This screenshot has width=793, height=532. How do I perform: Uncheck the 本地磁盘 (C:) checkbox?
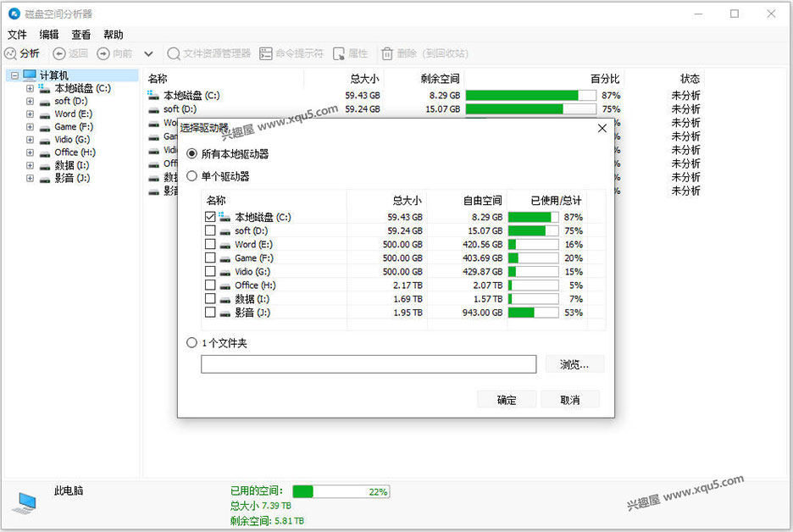(x=209, y=216)
